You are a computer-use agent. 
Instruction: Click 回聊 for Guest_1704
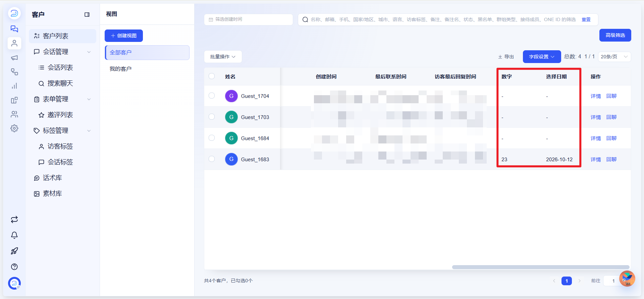611,96
